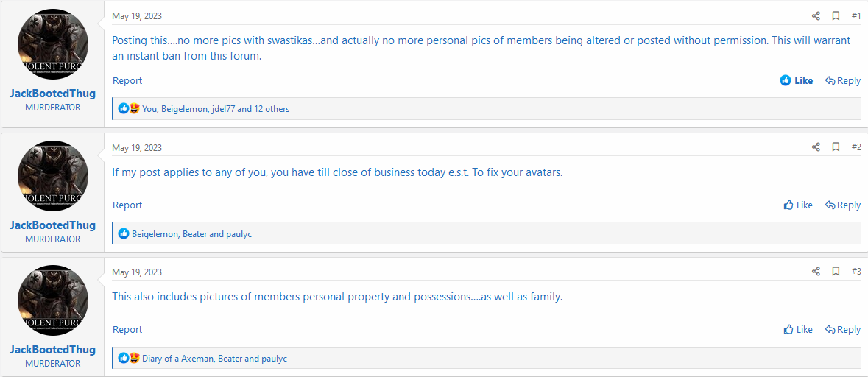Click the share icon on post #2

[x=816, y=147]
